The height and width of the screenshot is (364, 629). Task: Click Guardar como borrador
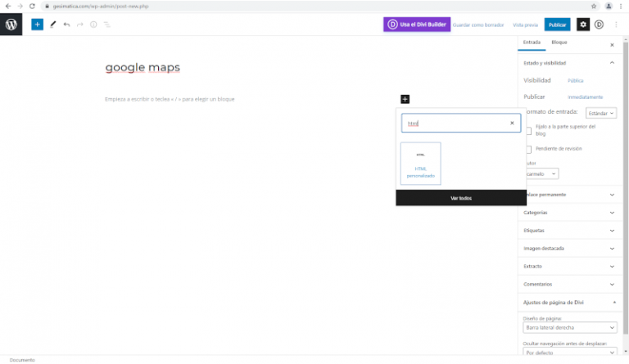(478, 25)
